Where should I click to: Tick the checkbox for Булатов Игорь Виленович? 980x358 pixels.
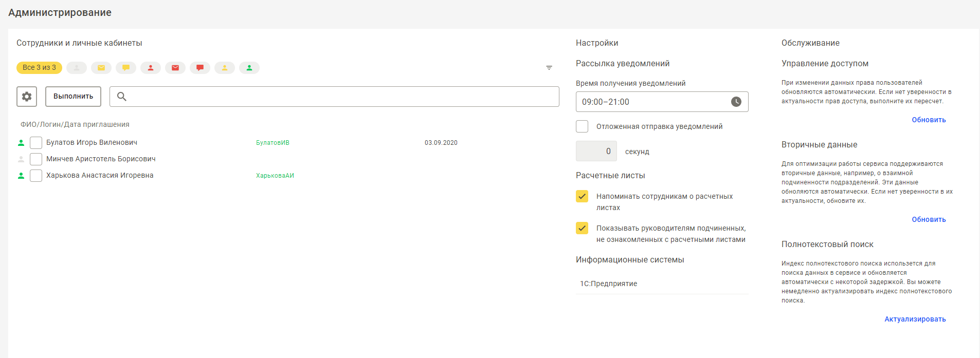[36, 143]
